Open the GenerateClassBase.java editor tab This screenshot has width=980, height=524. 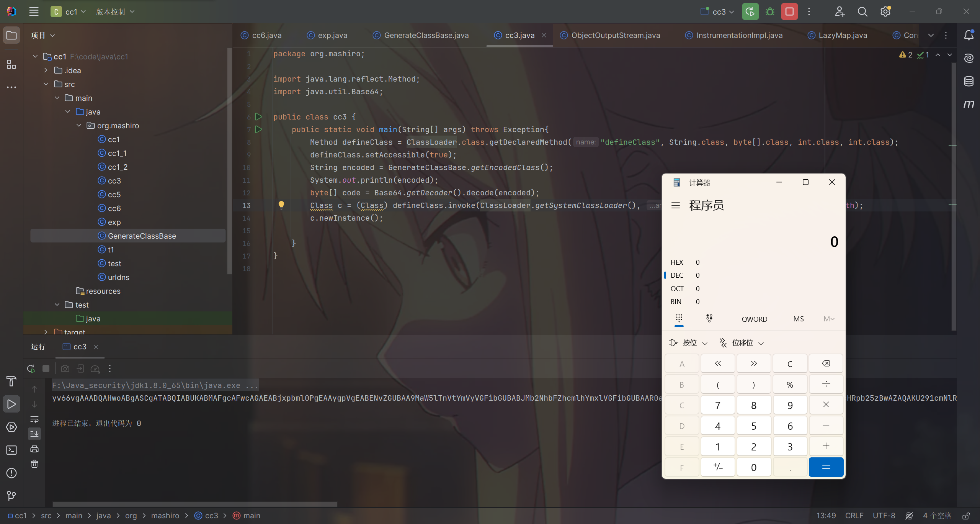(426, 35)
